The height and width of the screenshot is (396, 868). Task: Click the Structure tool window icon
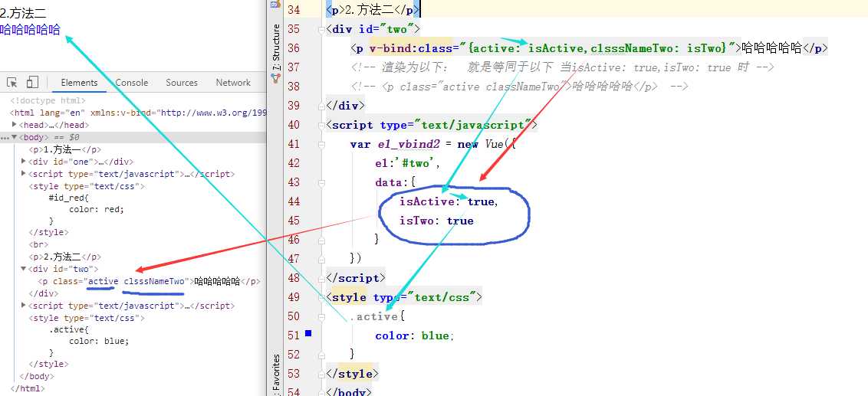[x=276, y=79]
